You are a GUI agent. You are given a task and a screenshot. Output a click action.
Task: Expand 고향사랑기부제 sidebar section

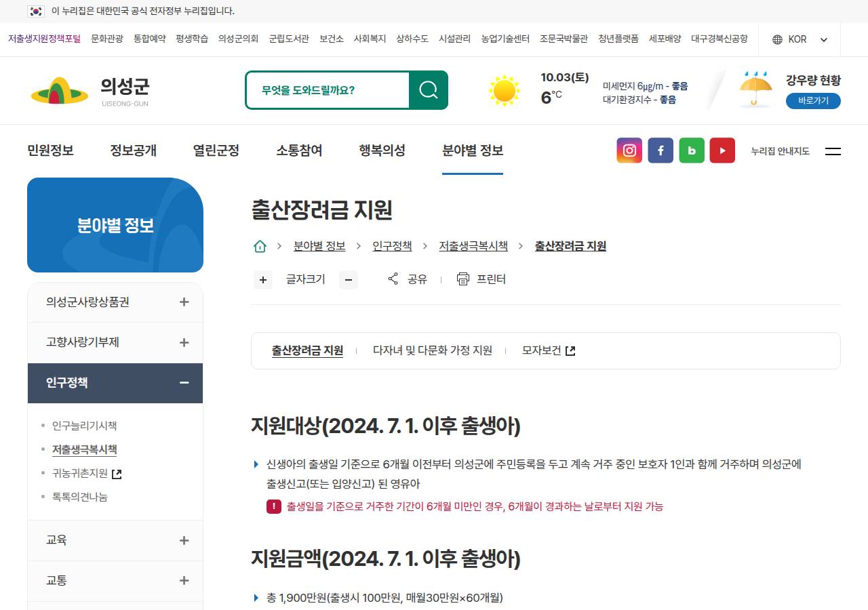point(115,342)
